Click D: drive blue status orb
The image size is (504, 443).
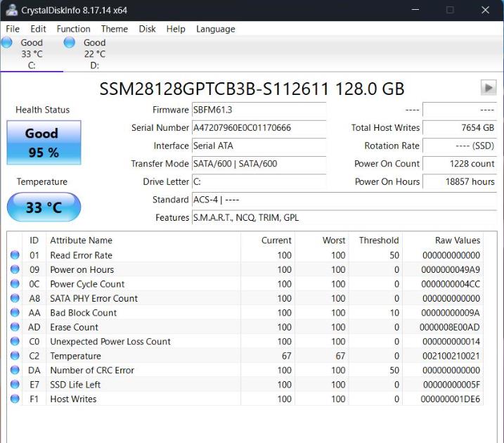point(70,42)
